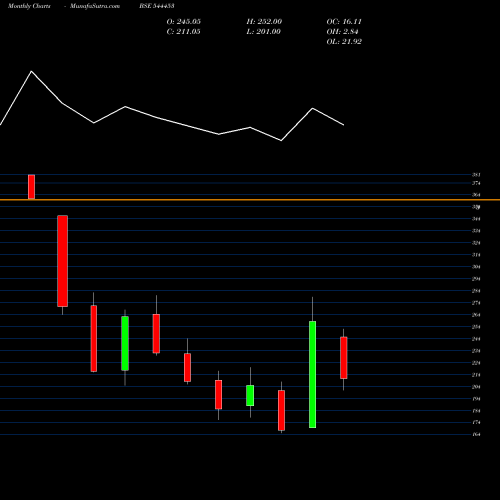Click the 204 price axis label
Screen dimensions: 500x500
click(476, 387)
